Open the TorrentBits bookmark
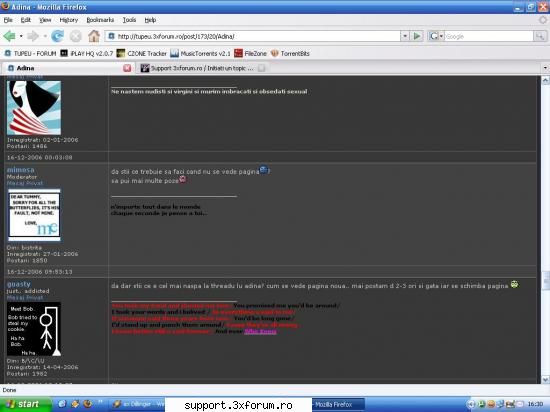 tap(290, 53)
